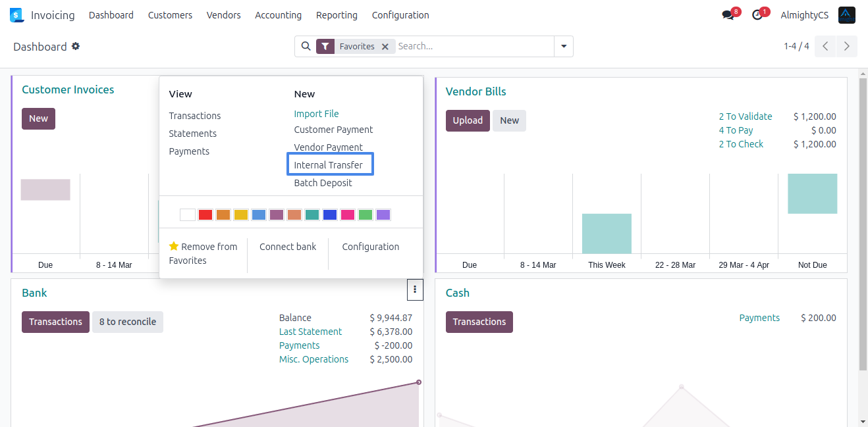
Task: Open the Accounting menu
Action: (278, 15)
